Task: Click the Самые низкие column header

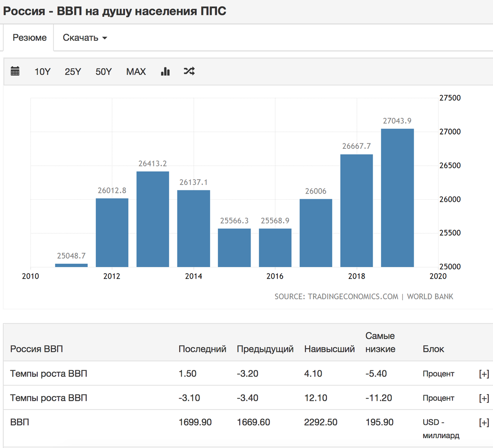Action: tap(380, 342)
